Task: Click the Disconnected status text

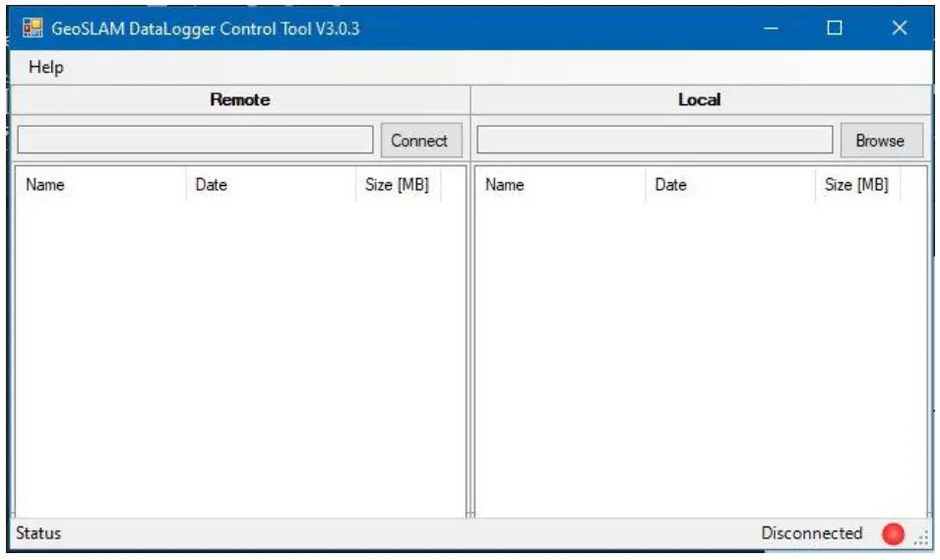Action: click(812, 533)
